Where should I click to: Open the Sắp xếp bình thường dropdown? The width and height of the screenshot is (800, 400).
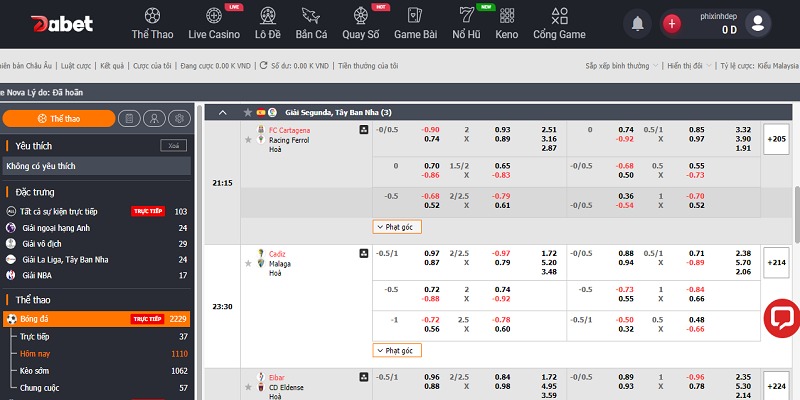coord(621,65)
